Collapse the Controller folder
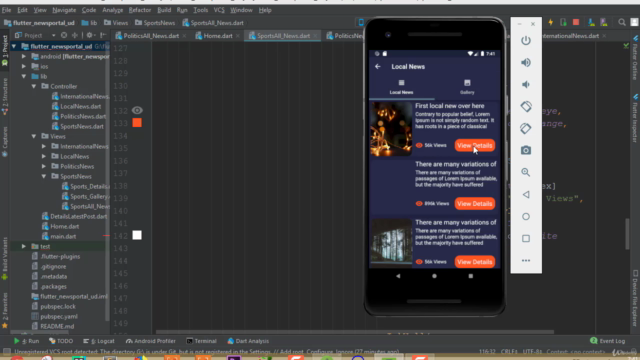The image size is (640, 360). coord(34,86)
